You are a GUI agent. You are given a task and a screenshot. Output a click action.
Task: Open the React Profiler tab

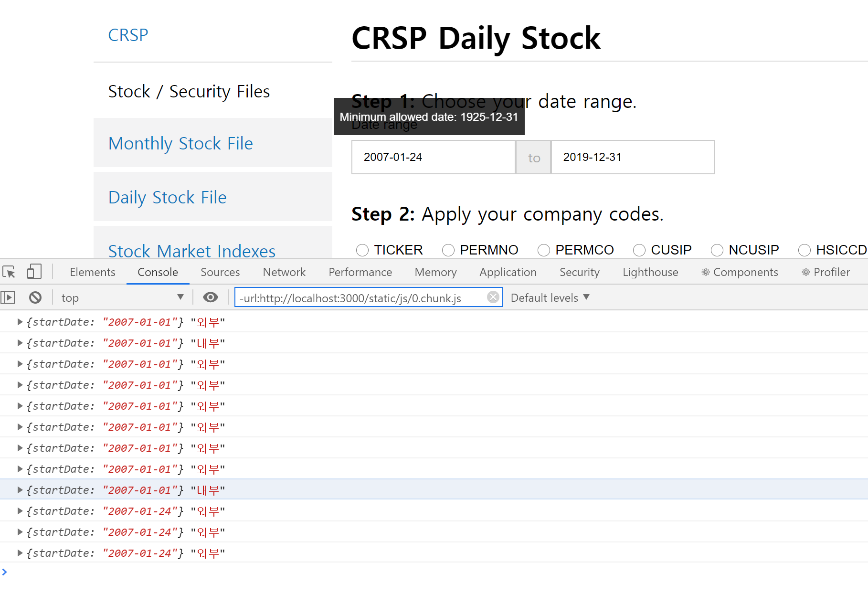coord(826,272)
